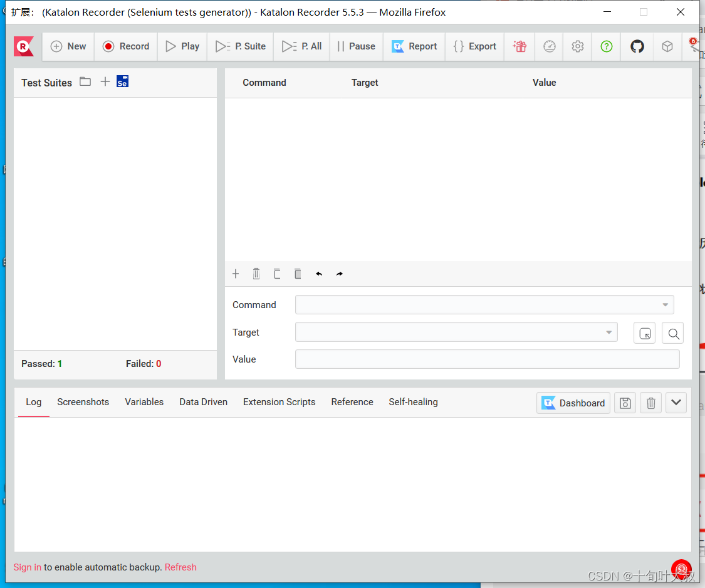Redo the last edit
Screen dimensions: 705x588
point(340,274)
